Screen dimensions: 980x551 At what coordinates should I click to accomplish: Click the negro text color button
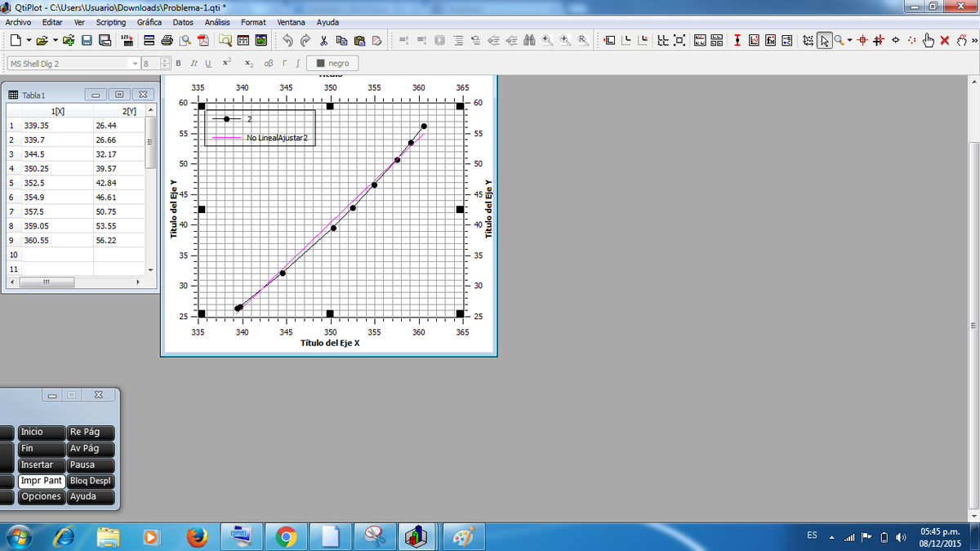332,64
